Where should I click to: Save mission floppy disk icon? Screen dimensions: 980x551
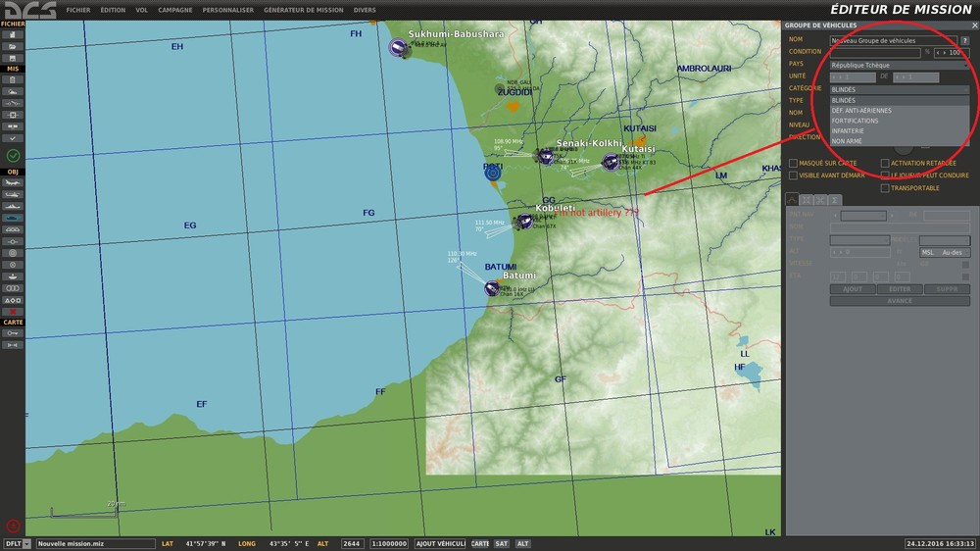click(13, 58)
